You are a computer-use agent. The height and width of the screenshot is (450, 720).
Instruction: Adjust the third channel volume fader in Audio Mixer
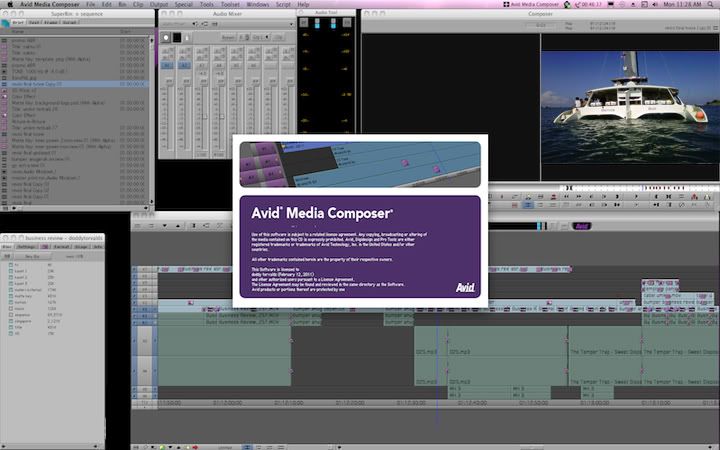click(x=204, y=117)
